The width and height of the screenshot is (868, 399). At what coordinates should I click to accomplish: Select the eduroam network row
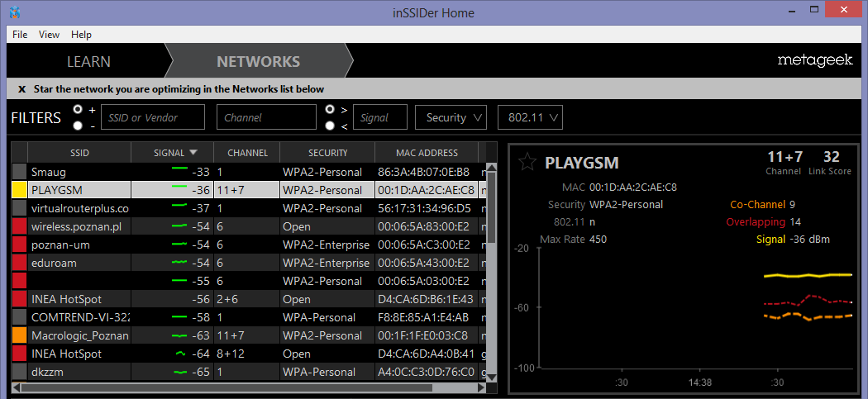pyautogui.click(x=249, y=263)
